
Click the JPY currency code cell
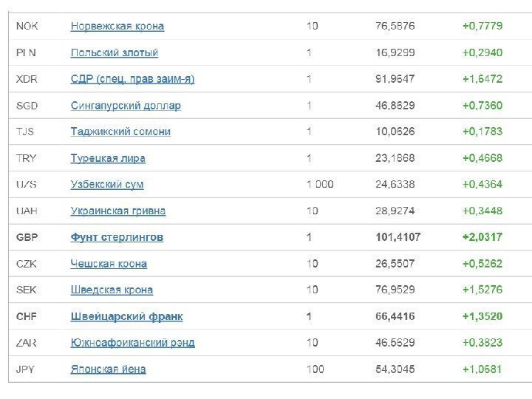(27, 369)
